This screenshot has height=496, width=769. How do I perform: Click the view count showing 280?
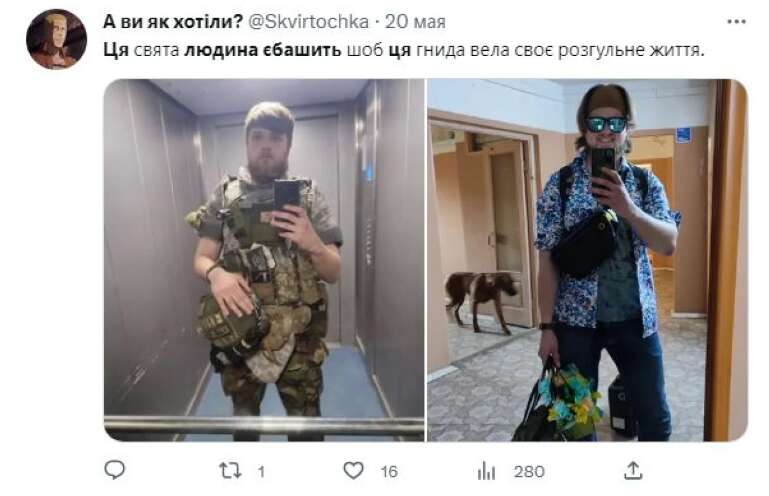529,472
